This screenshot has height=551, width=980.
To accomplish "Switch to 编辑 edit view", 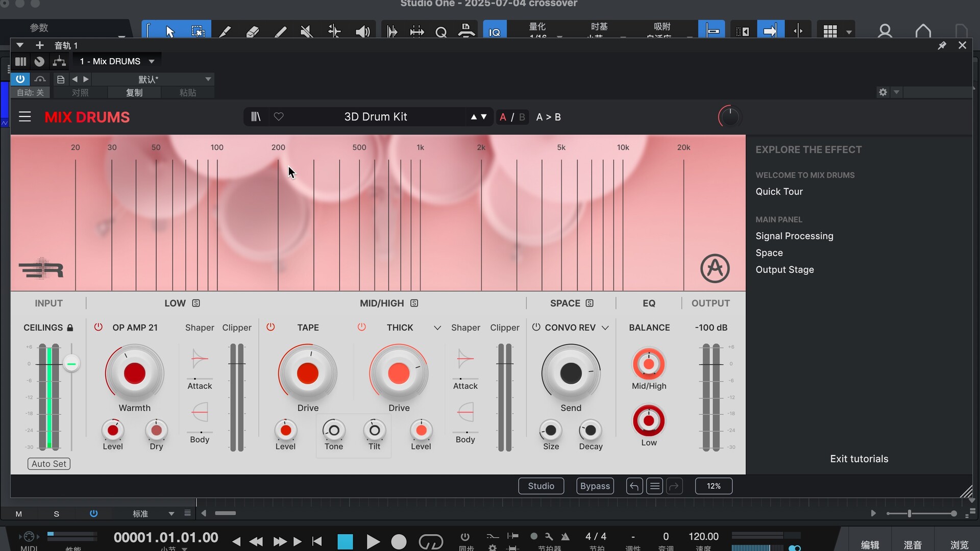I will coord(870,544).
